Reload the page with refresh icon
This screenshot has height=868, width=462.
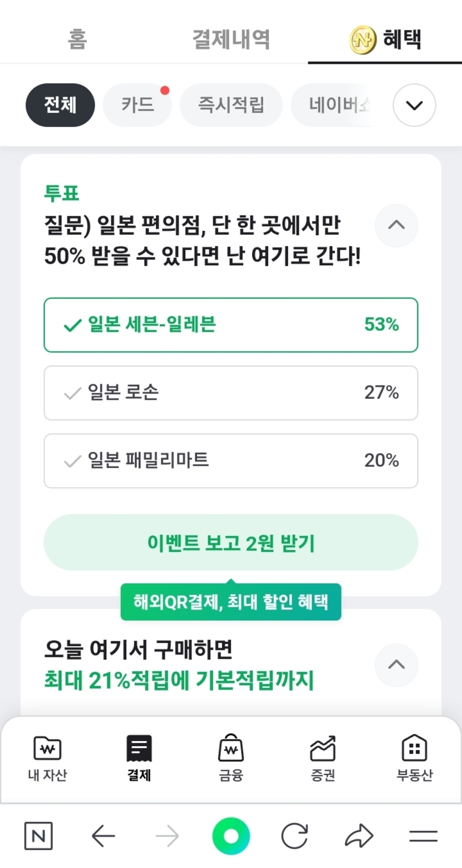pos(294,836)
